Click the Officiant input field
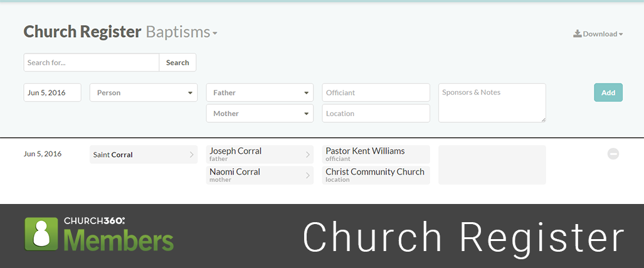 [x=376, y=93]
